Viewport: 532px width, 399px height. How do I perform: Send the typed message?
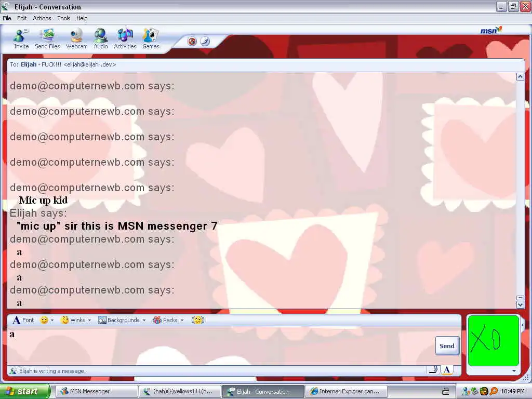[x=447, y=345]
